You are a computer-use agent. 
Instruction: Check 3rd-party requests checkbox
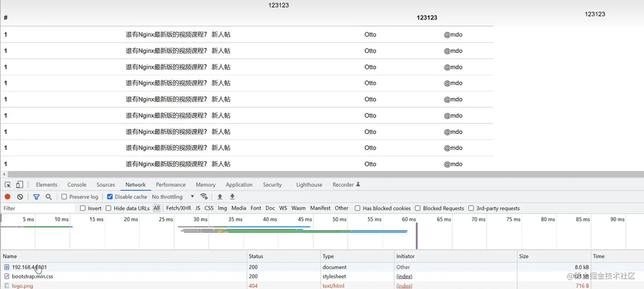coord(471,208)
